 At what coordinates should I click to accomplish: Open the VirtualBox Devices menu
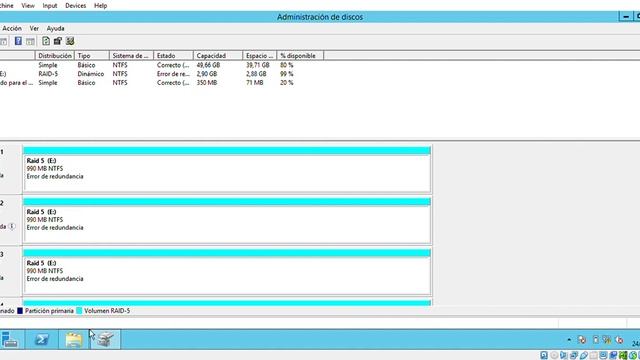(76, 6)
